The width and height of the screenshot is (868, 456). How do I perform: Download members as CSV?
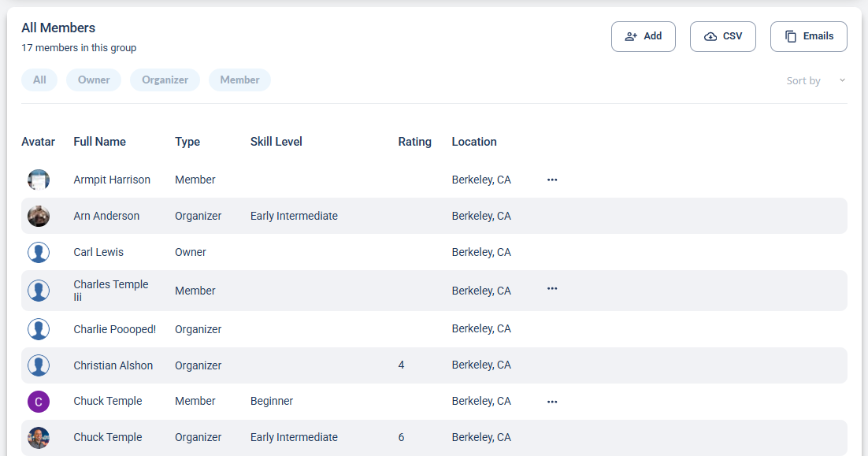pyautogui.click(x=723, y=36)
